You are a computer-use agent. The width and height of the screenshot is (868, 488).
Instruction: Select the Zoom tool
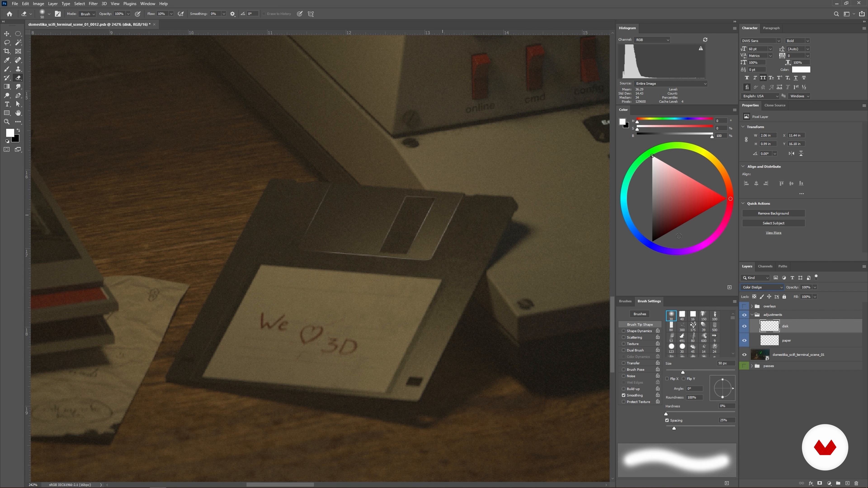(7, 122)
